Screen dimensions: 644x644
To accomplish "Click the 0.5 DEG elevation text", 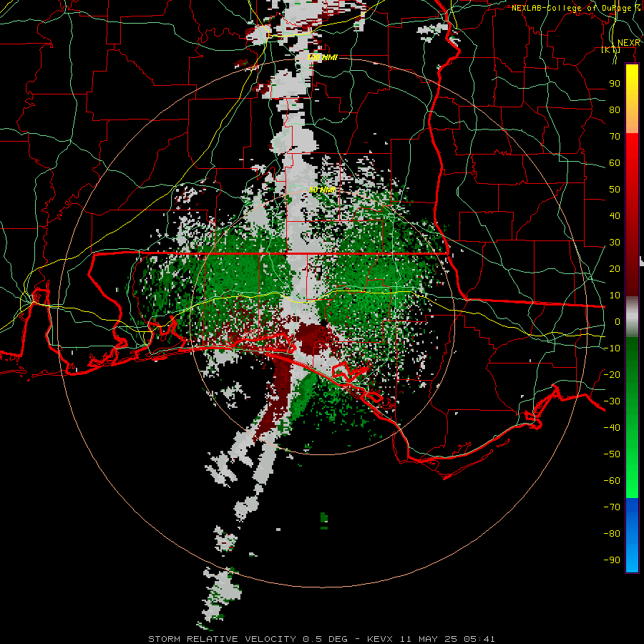I will [x=326, y=639].
